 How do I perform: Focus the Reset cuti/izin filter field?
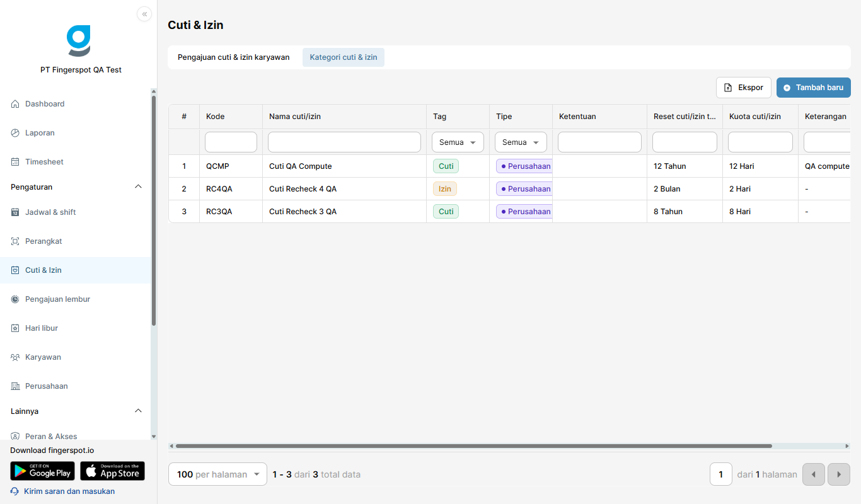[685, 142]
